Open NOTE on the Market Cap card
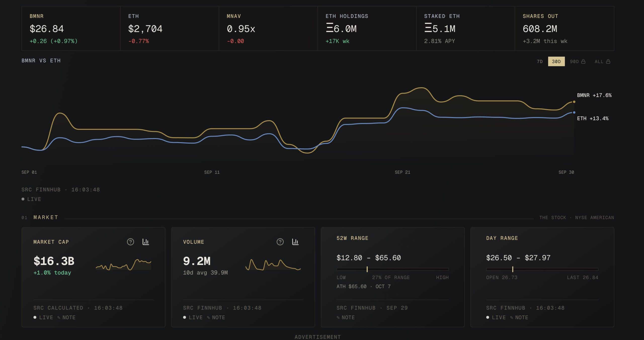This screenshot has height=340, width=644. [66, 317]
